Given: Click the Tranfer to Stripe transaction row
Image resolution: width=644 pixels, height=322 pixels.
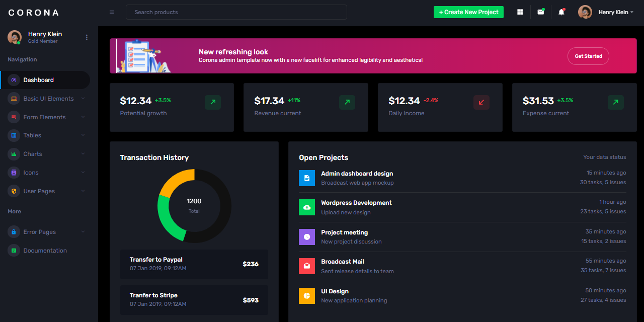Looking at the screenshot, I should (194, 300).
